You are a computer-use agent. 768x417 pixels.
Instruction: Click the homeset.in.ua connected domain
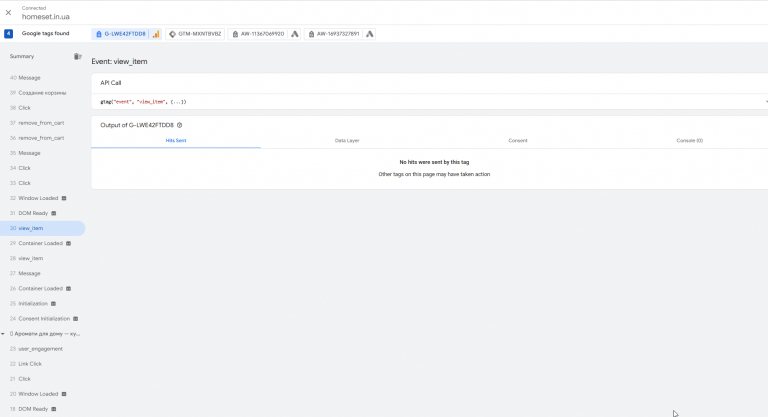tap(46, 17)
